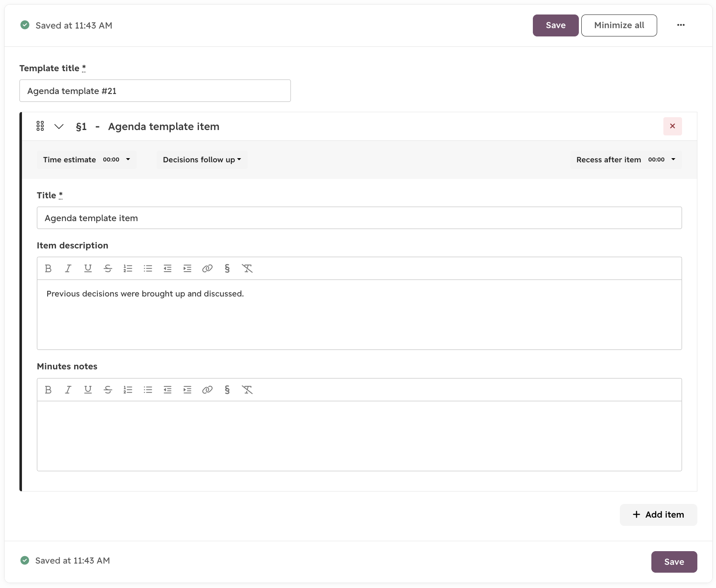Increase indent in Minutes notes toolbar
The image size is (716, 588).
187,390
